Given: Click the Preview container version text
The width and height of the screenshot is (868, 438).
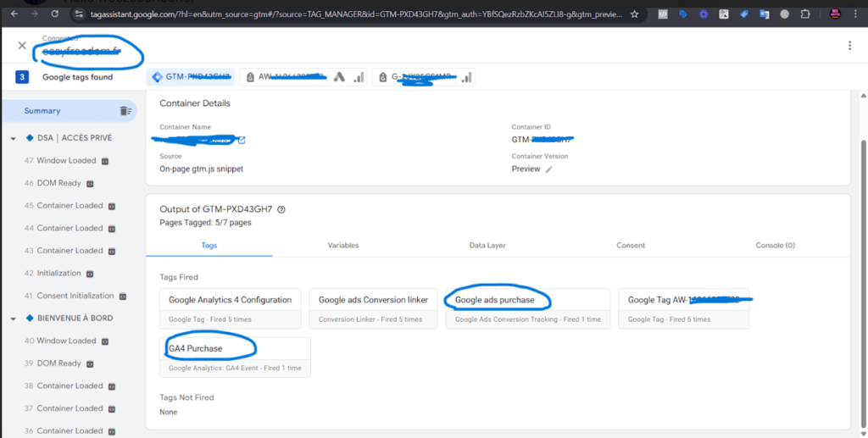Looking at the screenshot, I should click(526, 169).
